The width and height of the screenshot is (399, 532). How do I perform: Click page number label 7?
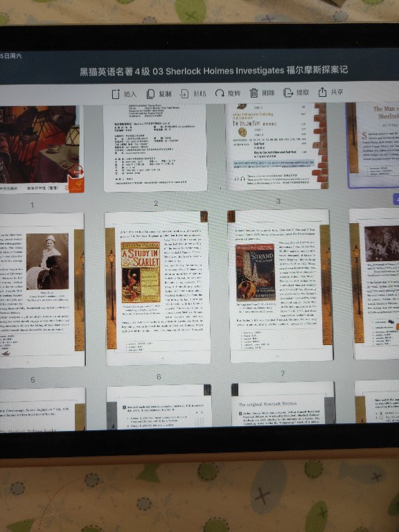[x=283, y=373]
